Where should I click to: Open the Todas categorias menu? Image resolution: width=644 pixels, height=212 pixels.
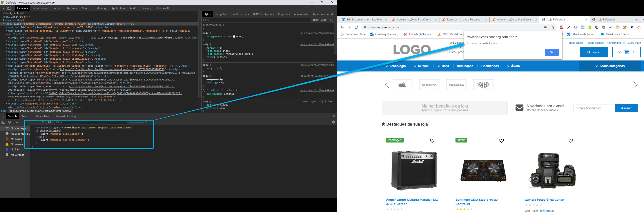click(610, 66)
